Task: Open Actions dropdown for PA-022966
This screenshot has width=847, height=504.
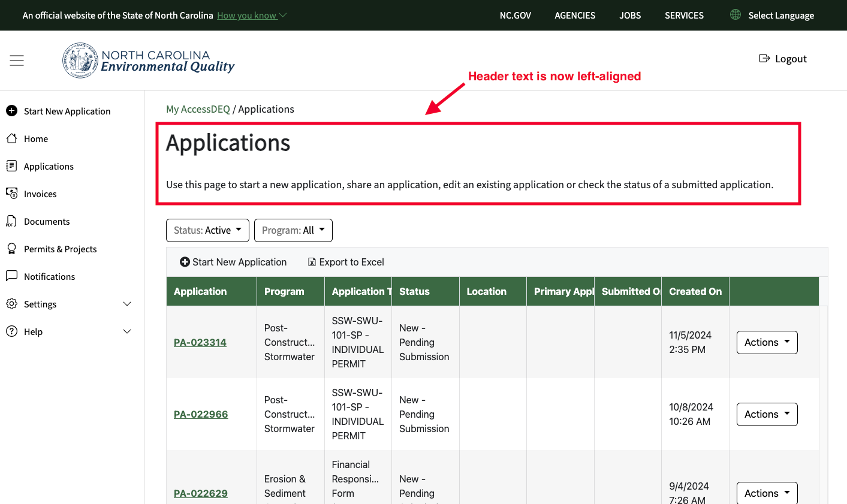Action: 767,414
